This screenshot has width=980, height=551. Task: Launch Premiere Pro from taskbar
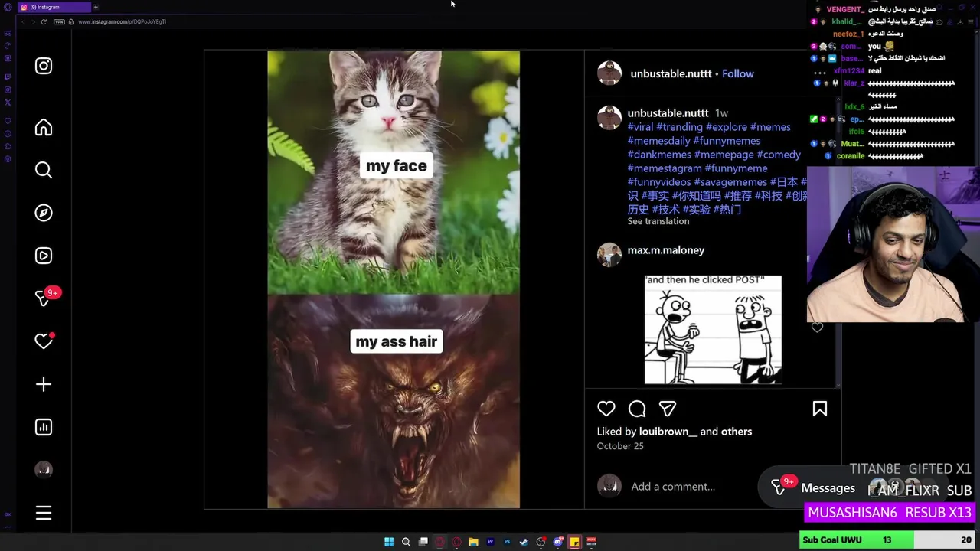490,542
